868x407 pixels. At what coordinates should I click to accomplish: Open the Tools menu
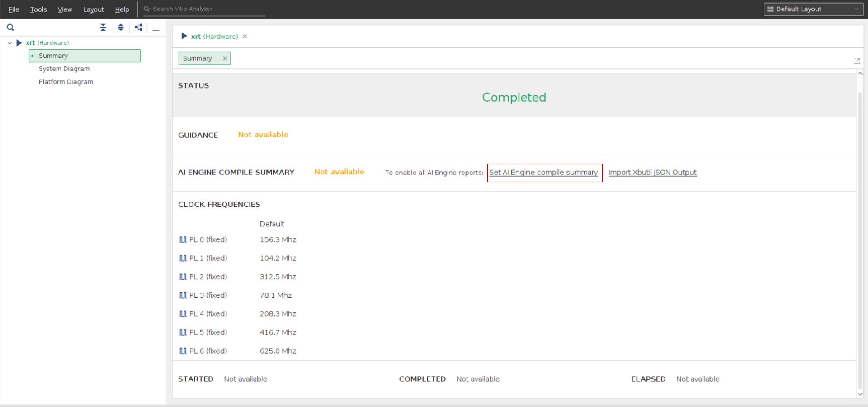point(38,9)
